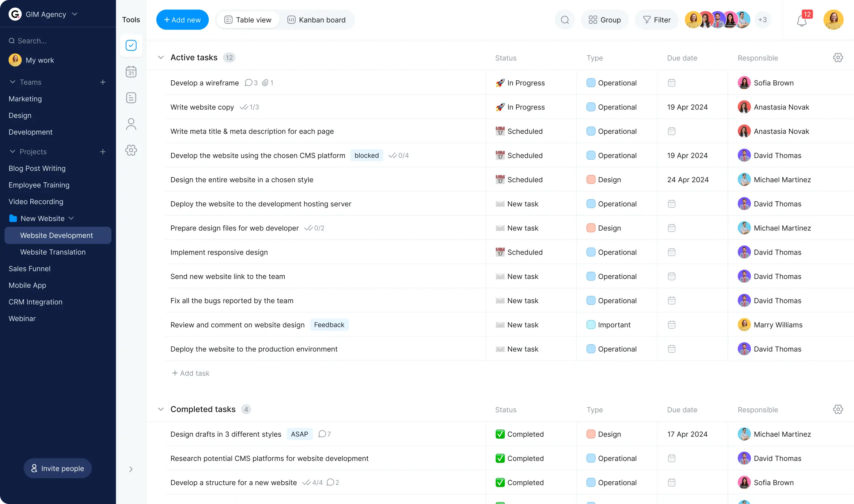Image resolution: width=854 pixels, height=504 pixels.
Task: Switch to Kanban board
Action: pyautogui.click(x=316, y=20)
